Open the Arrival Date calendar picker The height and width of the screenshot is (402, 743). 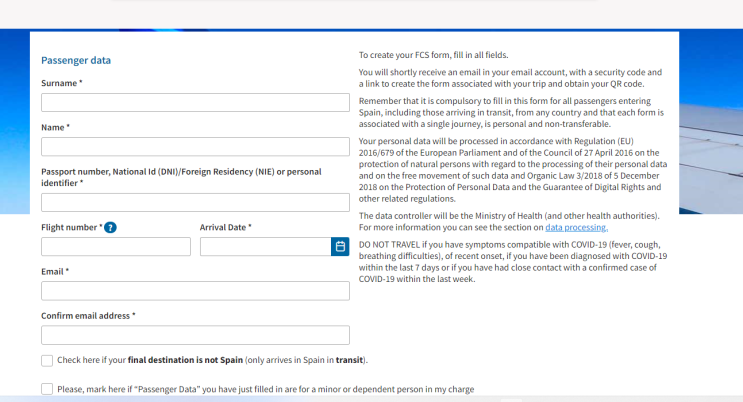pyautogui.click(x=340, y=247)
